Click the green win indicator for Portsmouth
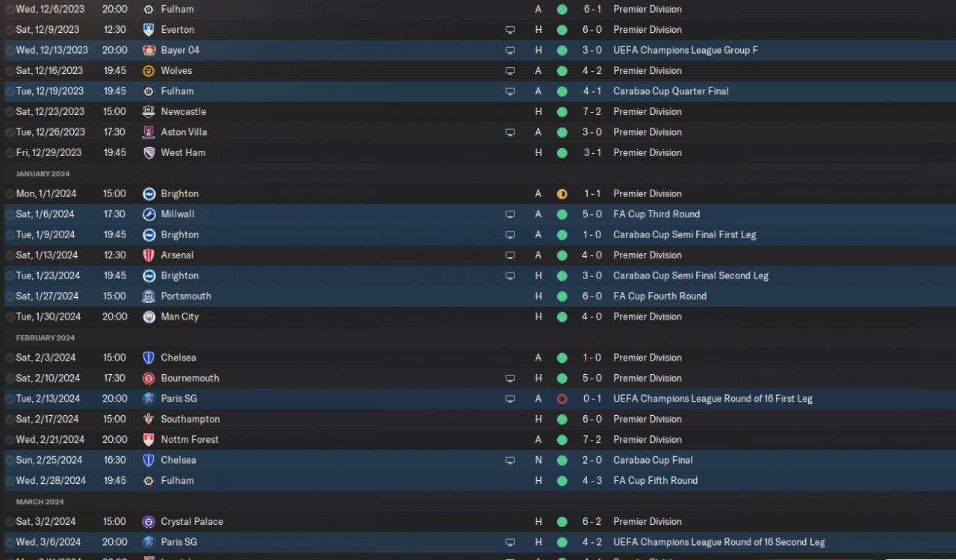Viewport: 956px width, 560px height. (x=562, y=296)
